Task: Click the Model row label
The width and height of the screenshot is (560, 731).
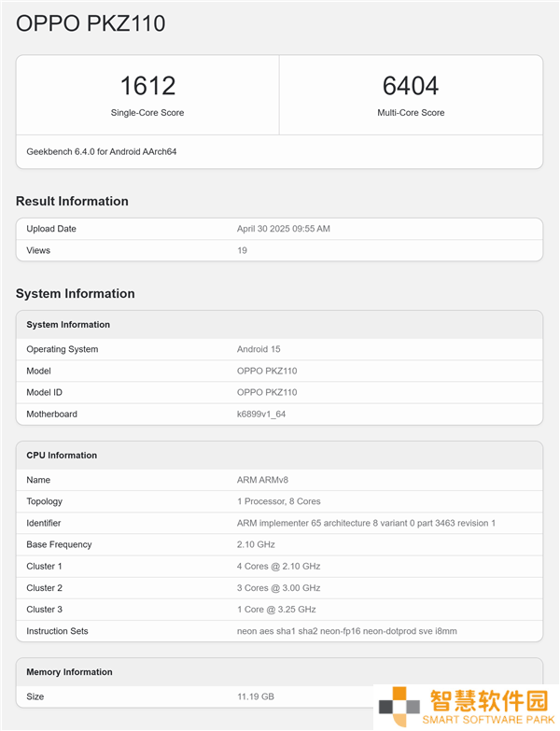Action: 38,371
